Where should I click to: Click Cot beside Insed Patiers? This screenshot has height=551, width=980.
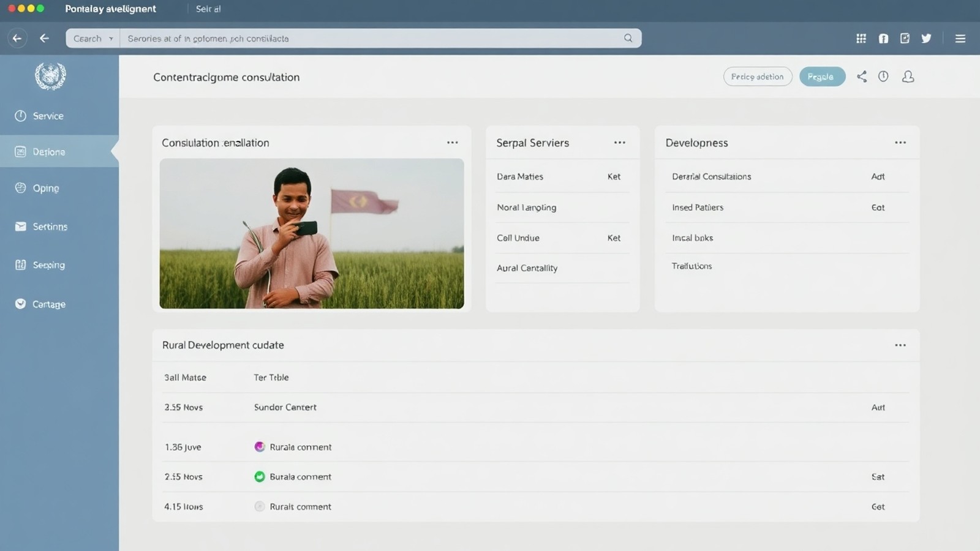[878, 207]
